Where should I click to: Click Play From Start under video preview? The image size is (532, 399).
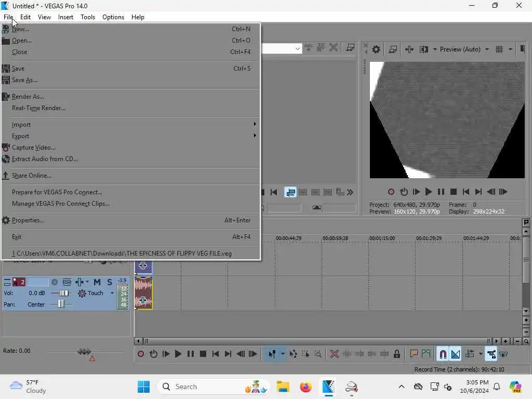[x=416, y=192]
